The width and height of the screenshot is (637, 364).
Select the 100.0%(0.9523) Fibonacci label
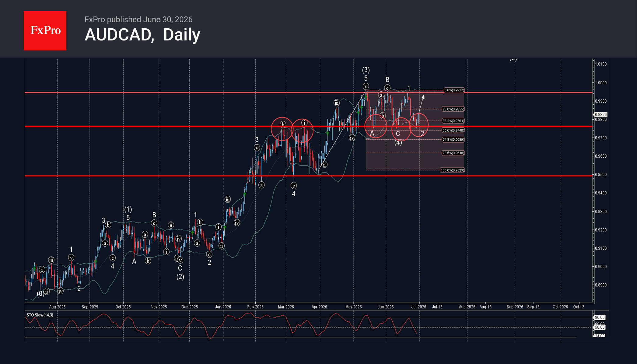[x=452, y=170]
